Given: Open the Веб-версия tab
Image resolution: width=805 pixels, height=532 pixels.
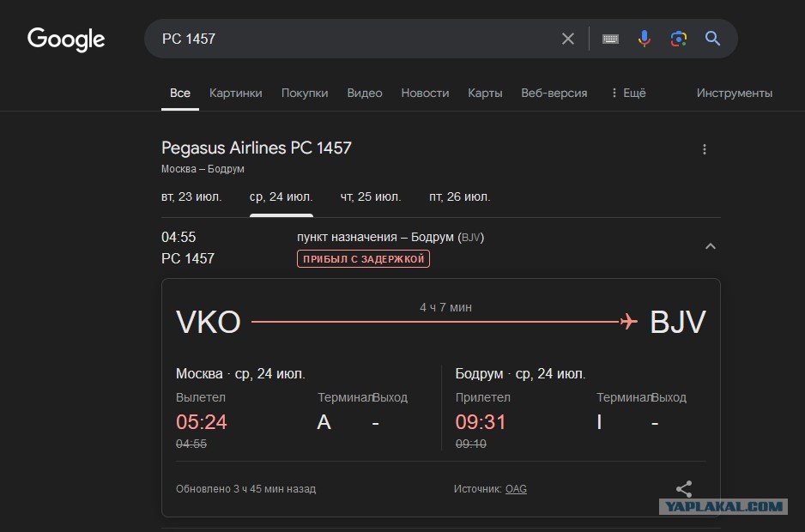Looking at the screenshot, I should tap(554, 93).
